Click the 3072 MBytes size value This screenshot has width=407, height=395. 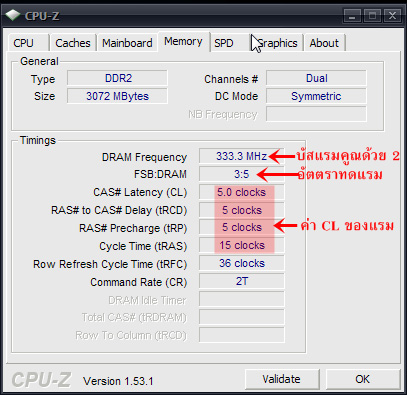pos(117,96)
